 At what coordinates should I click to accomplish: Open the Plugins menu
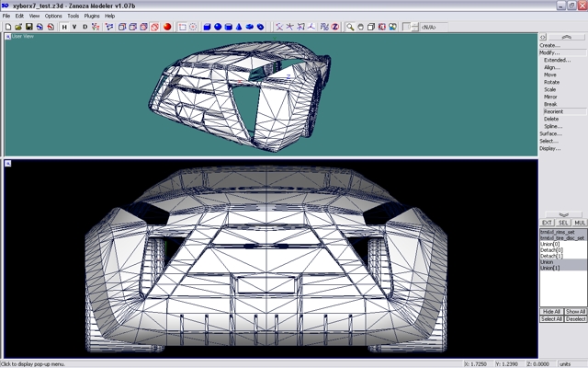[92, 16]
